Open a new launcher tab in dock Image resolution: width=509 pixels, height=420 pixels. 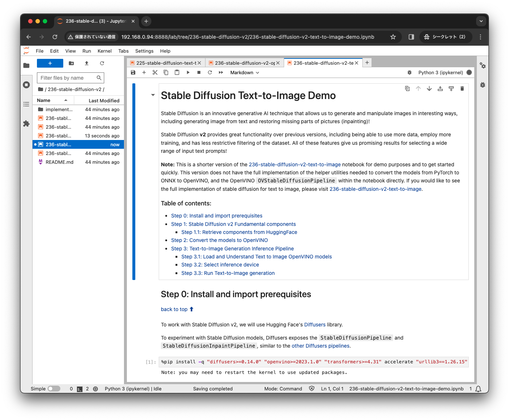[367, 63]
